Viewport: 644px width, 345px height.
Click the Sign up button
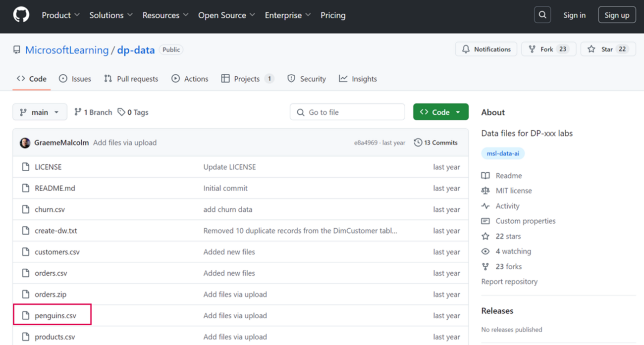(x=617, y=15)
